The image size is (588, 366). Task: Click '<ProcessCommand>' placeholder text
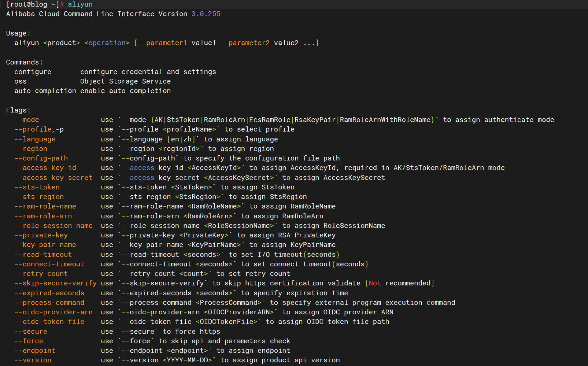point(229,303)
